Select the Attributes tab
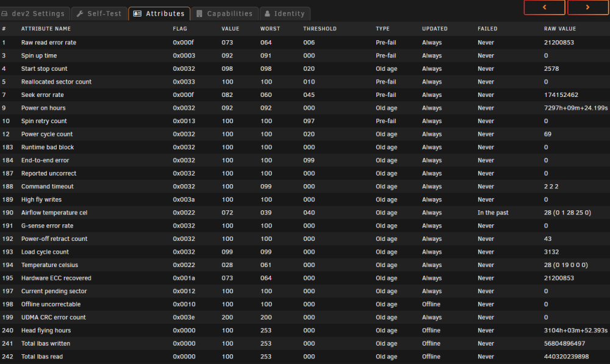The width and height of the screenshot is (610, 364). click(159, 13)
